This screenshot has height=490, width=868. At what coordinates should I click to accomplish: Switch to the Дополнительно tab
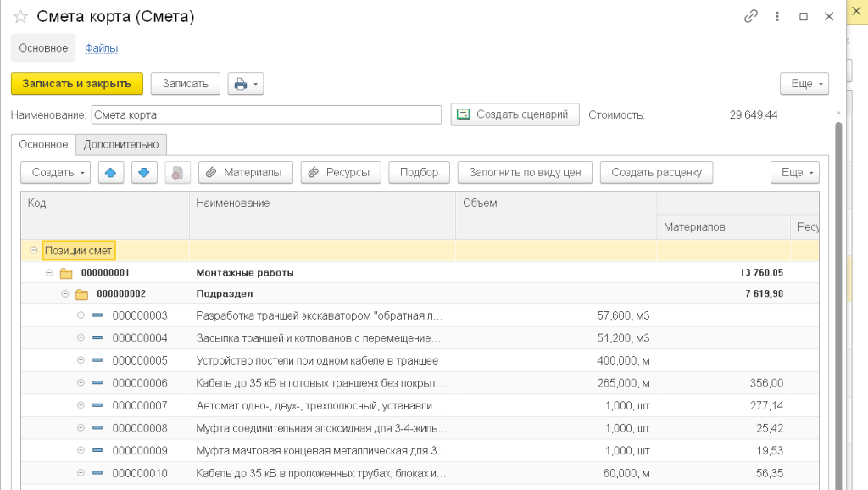[x=121, y=145]
